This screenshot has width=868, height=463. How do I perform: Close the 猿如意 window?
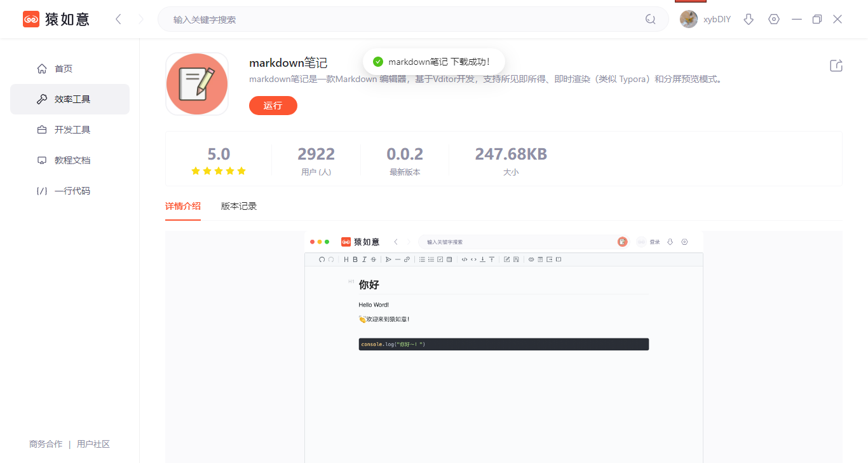(837, 19)
